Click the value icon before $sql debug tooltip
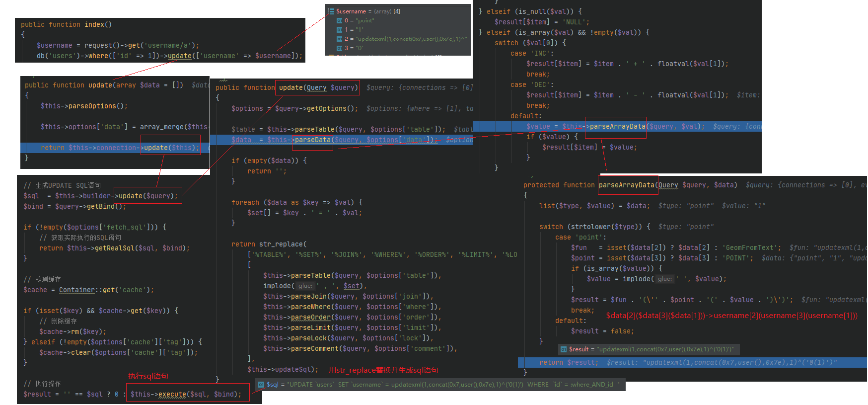Image resolution: width=868 pixels, height=405 pixels. (261, 385)
